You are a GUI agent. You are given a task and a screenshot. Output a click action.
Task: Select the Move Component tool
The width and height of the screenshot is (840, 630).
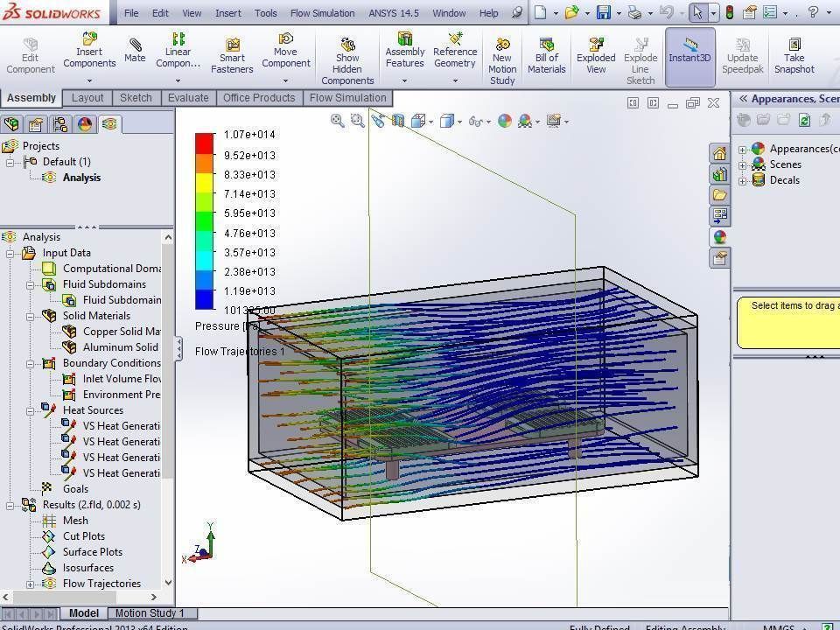285,51
